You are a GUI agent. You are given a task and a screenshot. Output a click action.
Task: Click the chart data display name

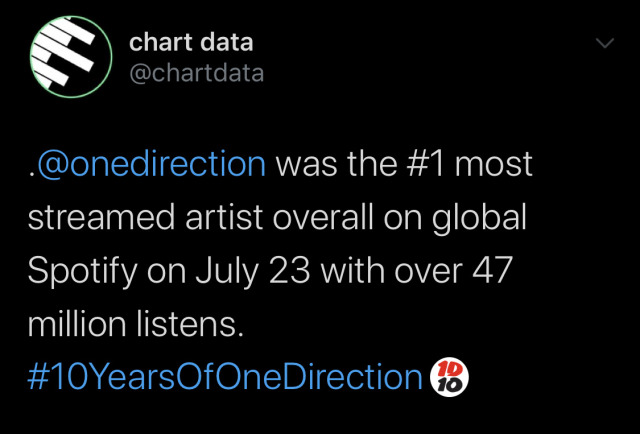coord(191,42)
